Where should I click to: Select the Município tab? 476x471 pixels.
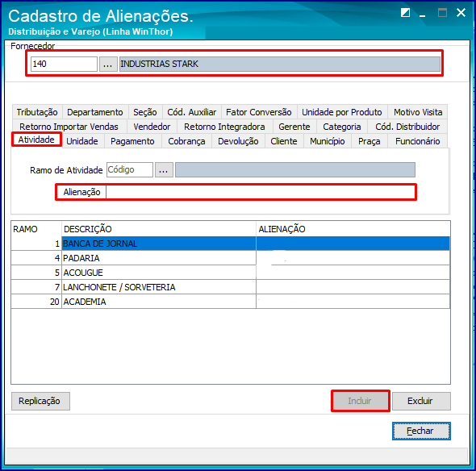[x=328, y=141]
